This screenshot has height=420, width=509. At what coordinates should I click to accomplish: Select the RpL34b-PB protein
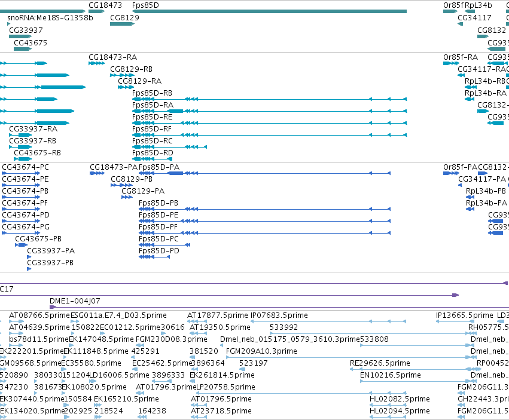click(x=470, y=197)
